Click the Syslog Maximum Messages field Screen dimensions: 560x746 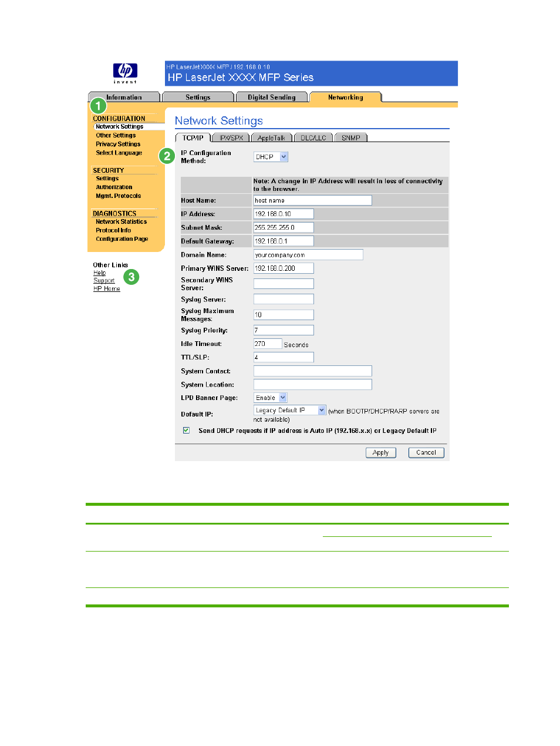click(284, 315)
